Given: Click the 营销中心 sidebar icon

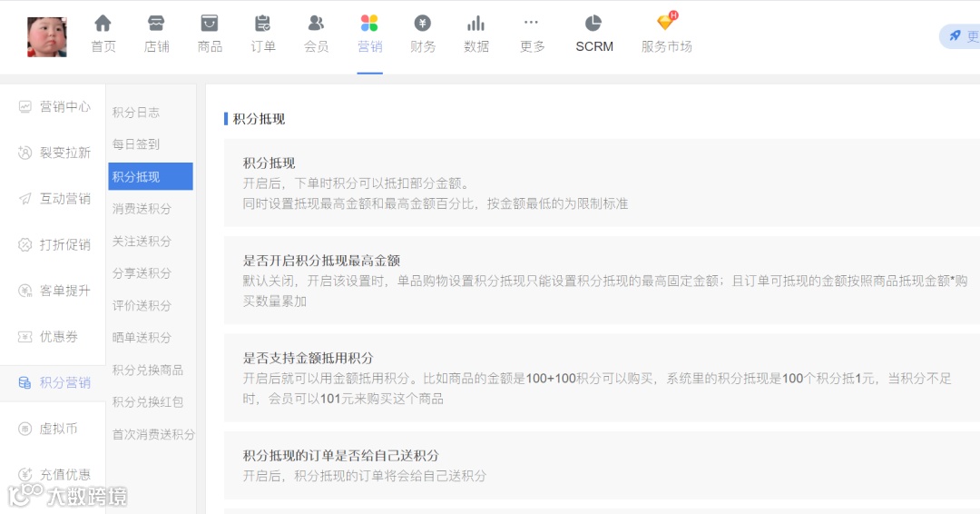Looking at the screenshot, I should pyautogui.click(x=24, y=107).
